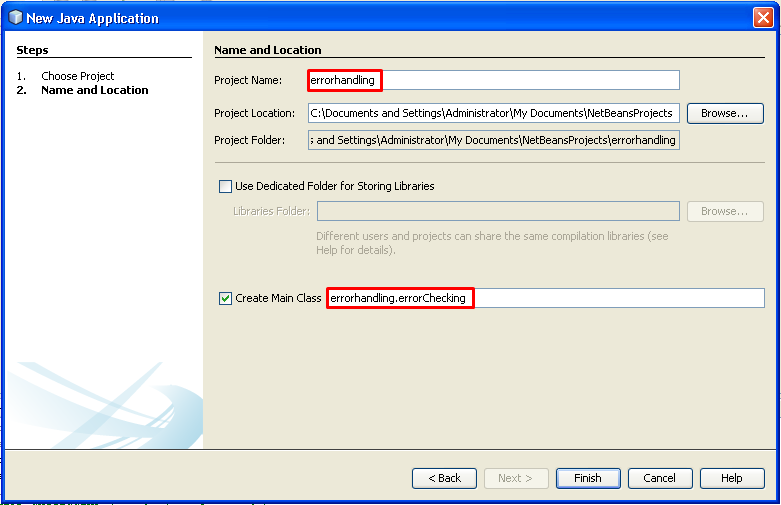The image size is (781, 505).
Task: Cancel the New Java Application wizard
Action: pyautogui.click(x=659, y=478)
